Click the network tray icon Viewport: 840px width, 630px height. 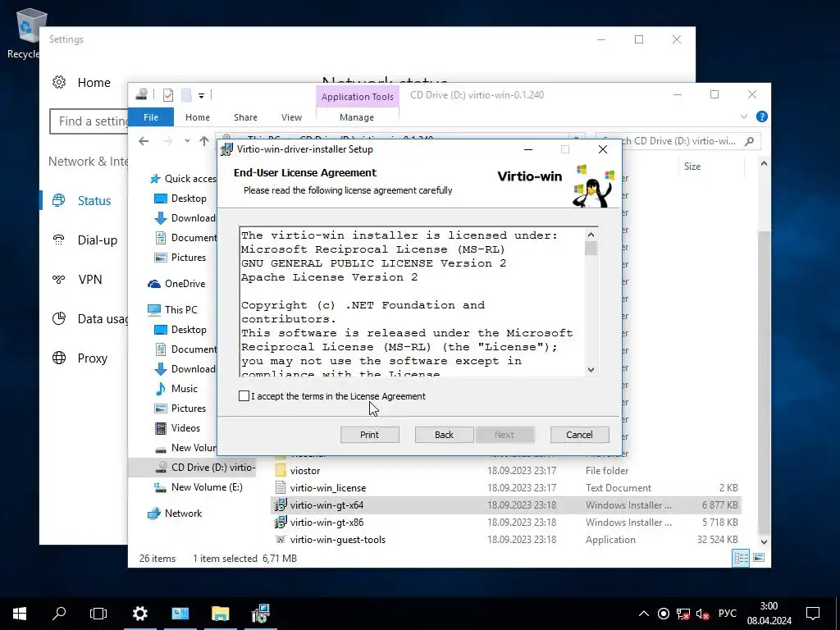(x=683, y=614)
